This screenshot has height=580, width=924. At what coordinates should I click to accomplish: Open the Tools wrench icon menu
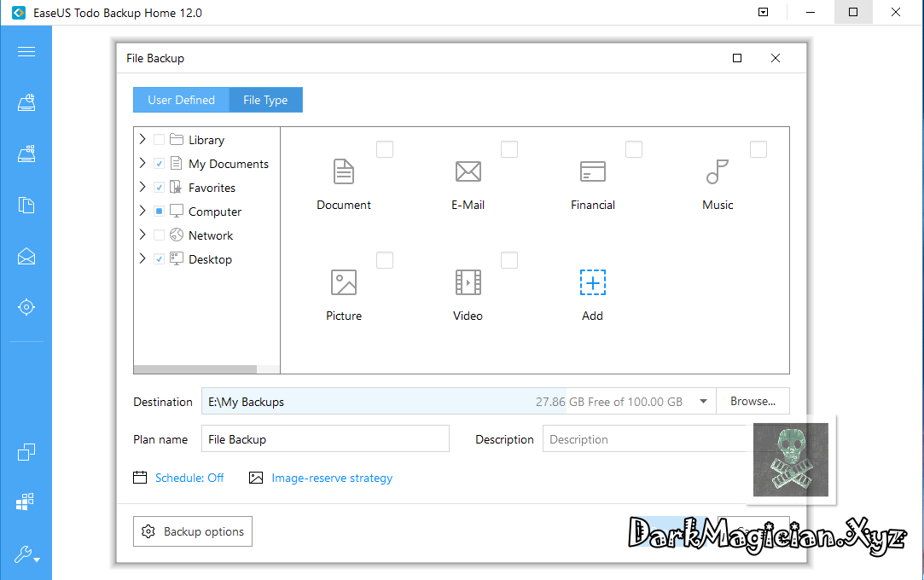[26, 554]
